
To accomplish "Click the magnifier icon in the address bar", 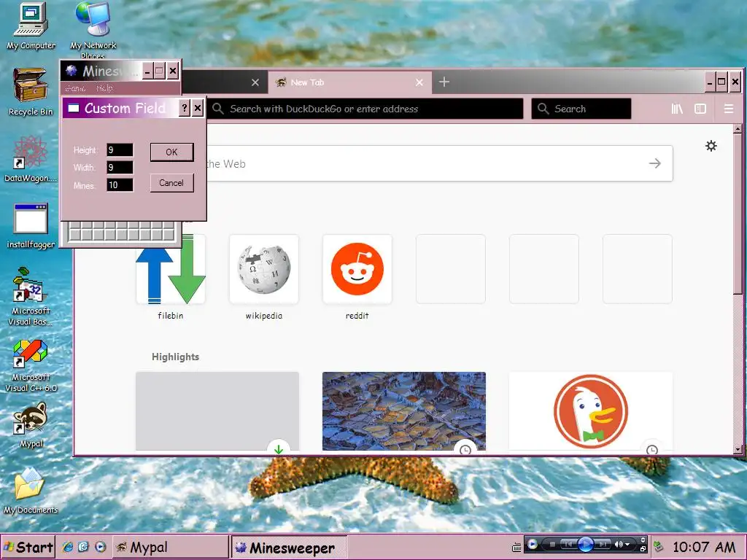I will click(217, 109).
